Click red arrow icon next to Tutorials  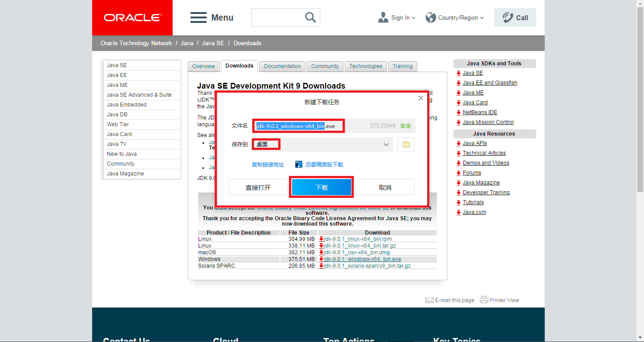(458, 202)
